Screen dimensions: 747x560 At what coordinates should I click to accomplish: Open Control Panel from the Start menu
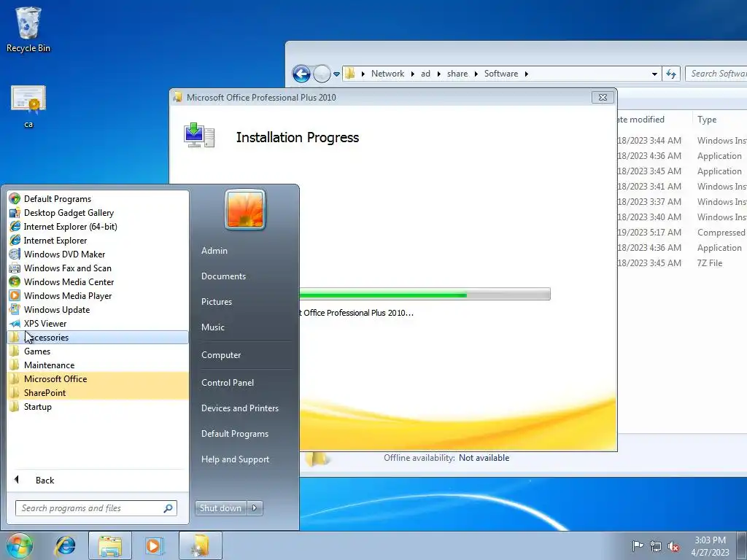point(228,382)
